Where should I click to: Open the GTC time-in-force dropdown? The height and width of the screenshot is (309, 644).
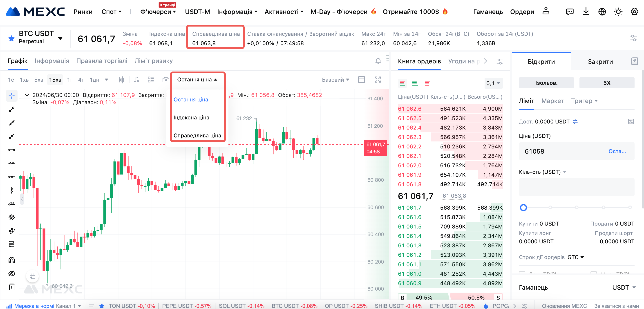tap(575, 257)
